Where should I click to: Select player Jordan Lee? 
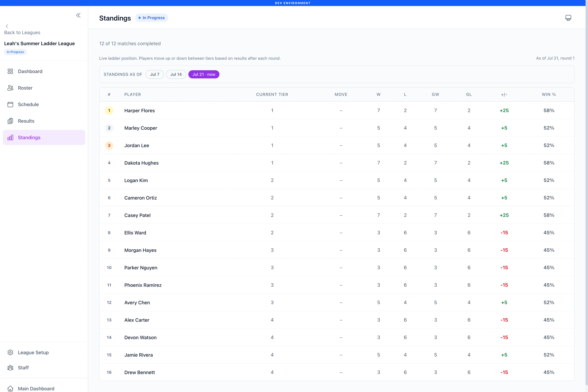click(x=137, y=145)
